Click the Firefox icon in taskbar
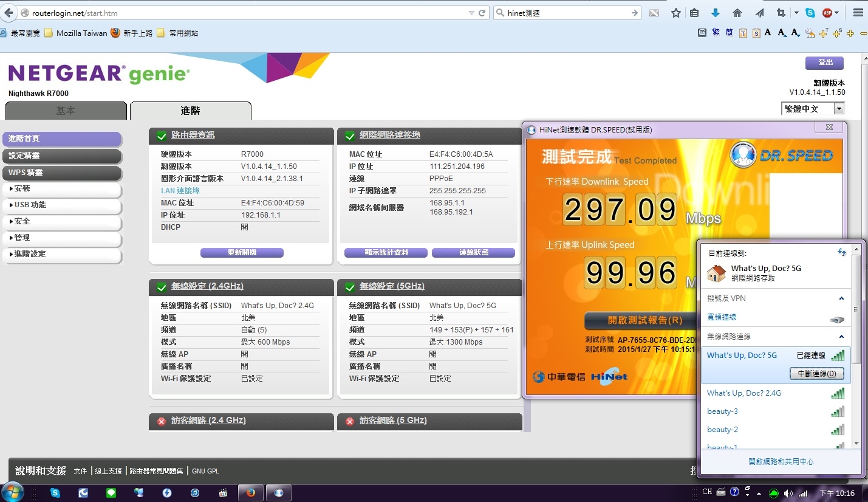 point(250,493)
